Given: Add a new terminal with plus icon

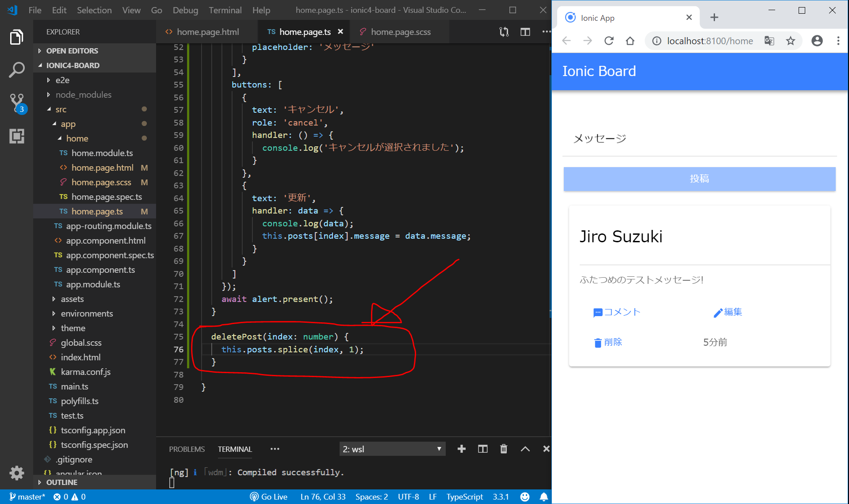Looking at the screenshot, I should coord(461,449).
